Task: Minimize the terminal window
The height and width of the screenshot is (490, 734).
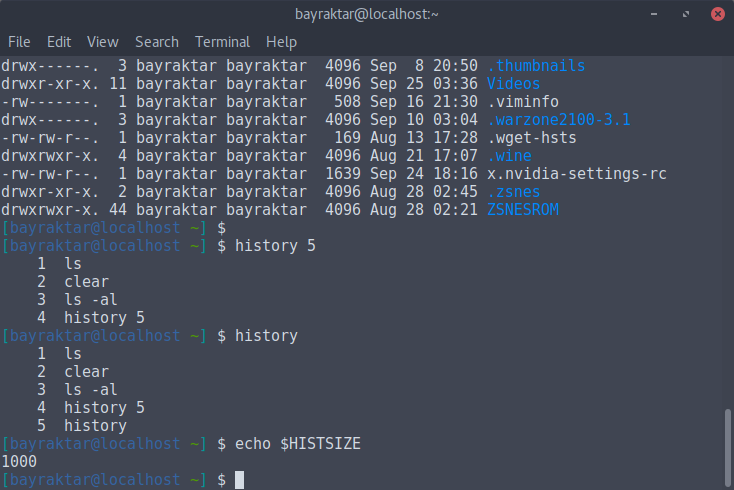Action: pyautogui.click(x=654, y=14)
